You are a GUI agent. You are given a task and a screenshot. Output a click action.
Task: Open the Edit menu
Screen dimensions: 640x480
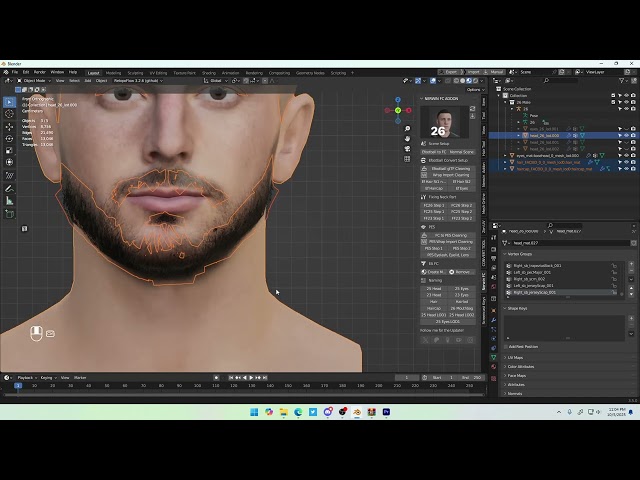[26, 72]
